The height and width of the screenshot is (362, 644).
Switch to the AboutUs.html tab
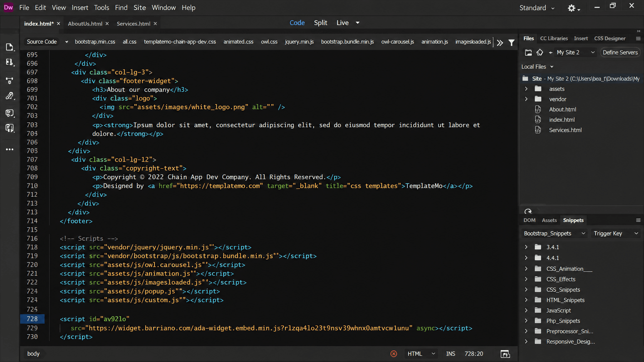[85, 24]
